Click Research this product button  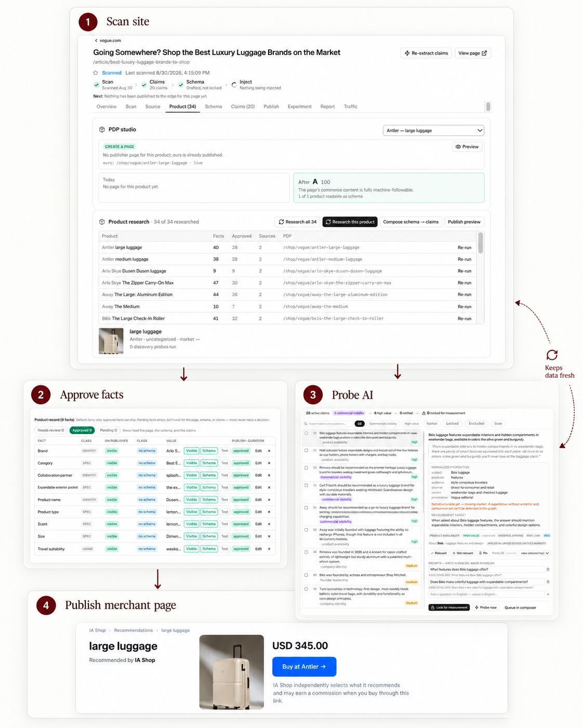350,222
